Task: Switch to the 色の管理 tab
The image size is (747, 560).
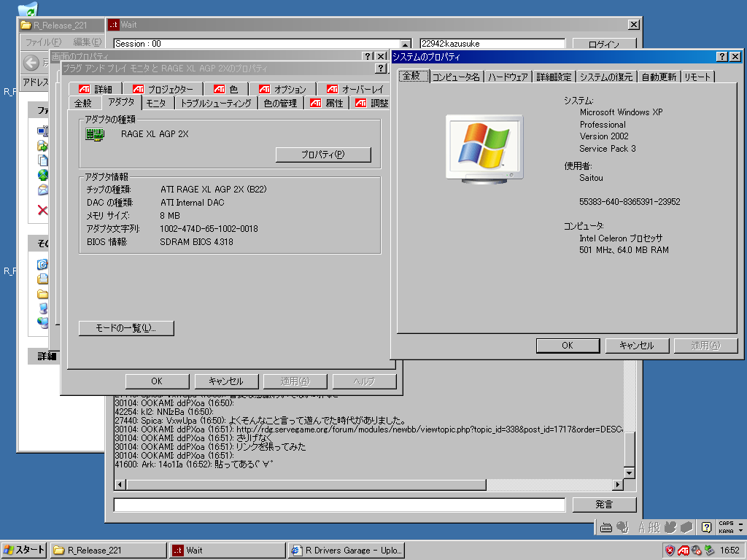Action: 279,103
